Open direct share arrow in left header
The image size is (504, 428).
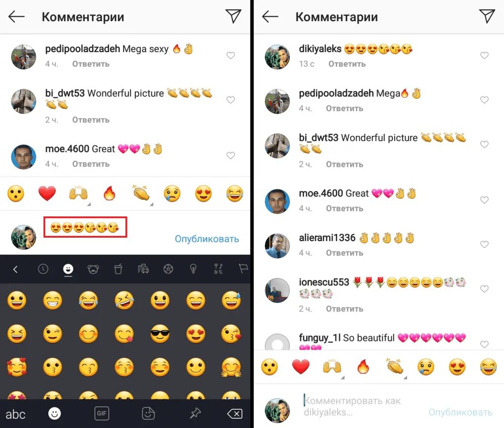click(x=233, y=16)
